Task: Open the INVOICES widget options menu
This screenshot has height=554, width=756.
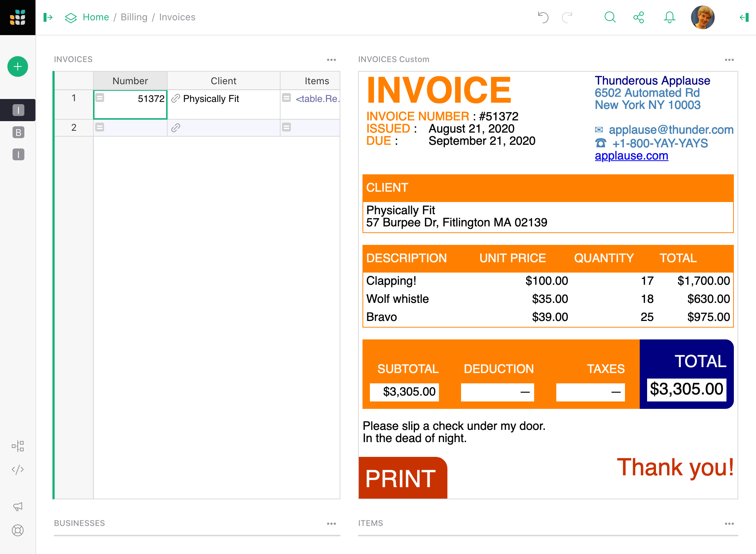Action: (x=331, y=59)
